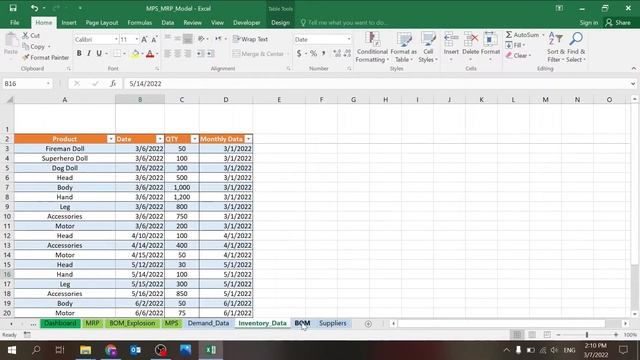Click the Save icon in title bar
640x360 pixels.
click(13, 8)
